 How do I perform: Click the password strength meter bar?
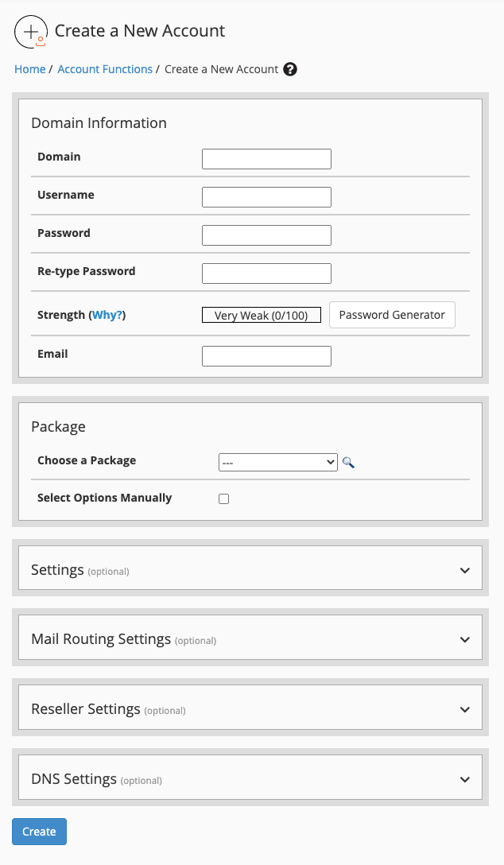262,315
